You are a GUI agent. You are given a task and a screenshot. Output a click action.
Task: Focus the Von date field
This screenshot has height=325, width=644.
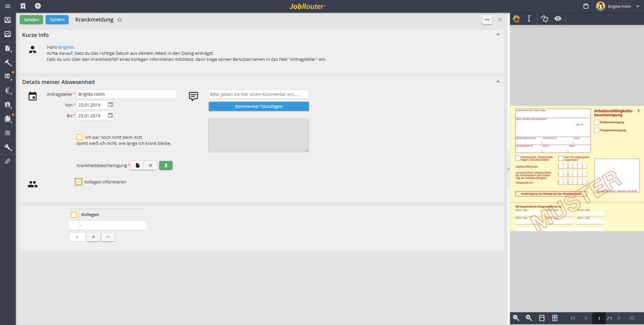pos(92,105)
